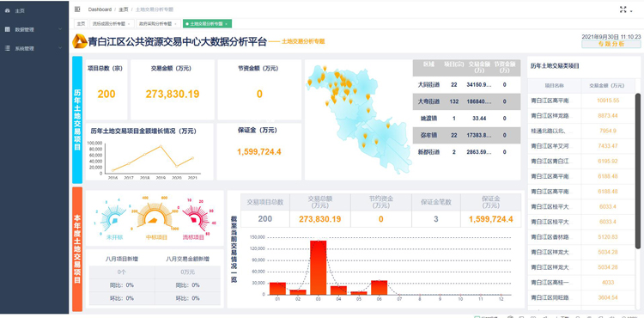Expand the 数据管理 sidebar menu
The width and height of the screenshot is (644, 318).
click(60, 29)
